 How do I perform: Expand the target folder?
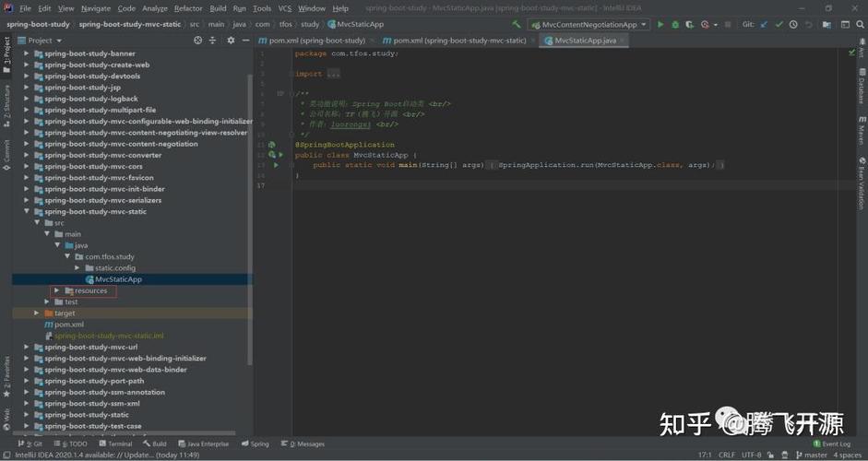click(37, 313)
